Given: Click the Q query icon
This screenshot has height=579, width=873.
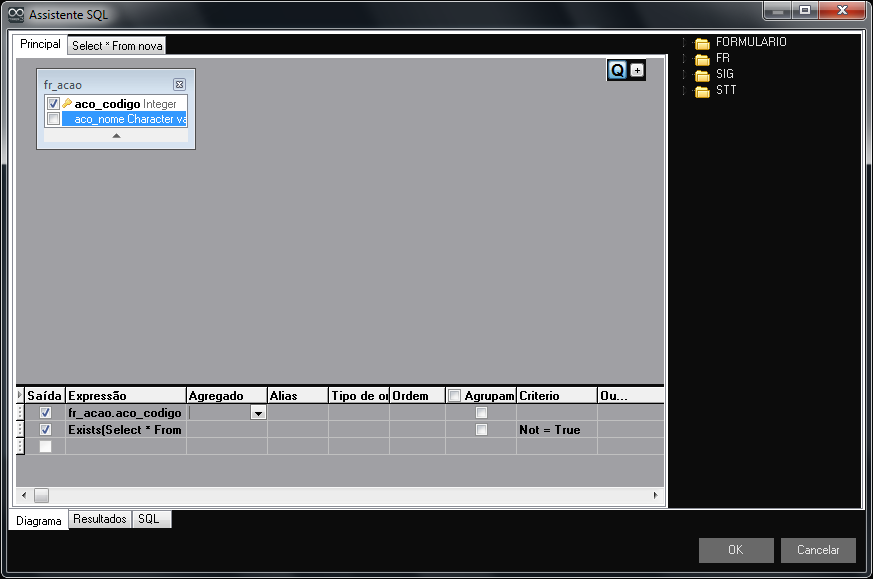Looking at the screenshot, I should tap(617, 70).
